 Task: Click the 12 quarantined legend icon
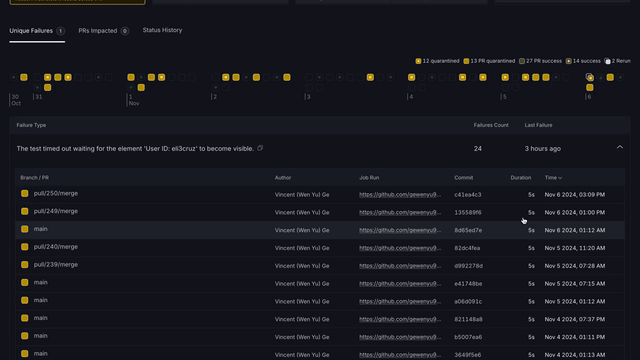(418, 61)
